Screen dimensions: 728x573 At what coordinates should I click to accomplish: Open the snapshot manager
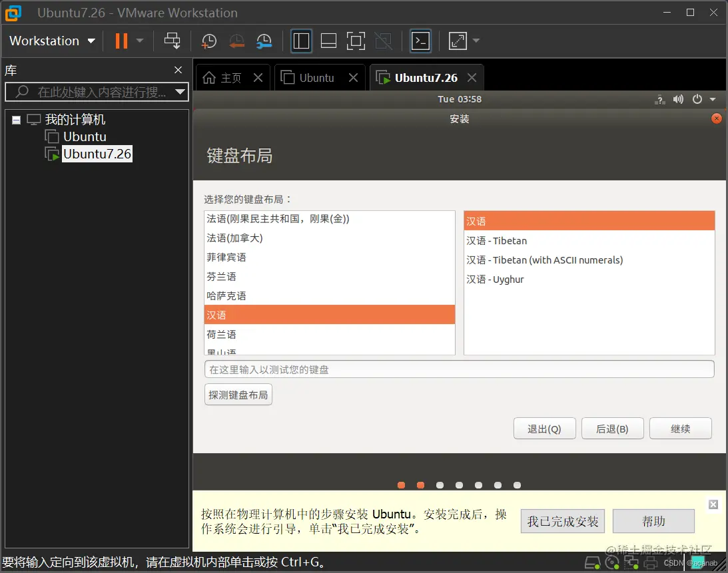point(264,41)
